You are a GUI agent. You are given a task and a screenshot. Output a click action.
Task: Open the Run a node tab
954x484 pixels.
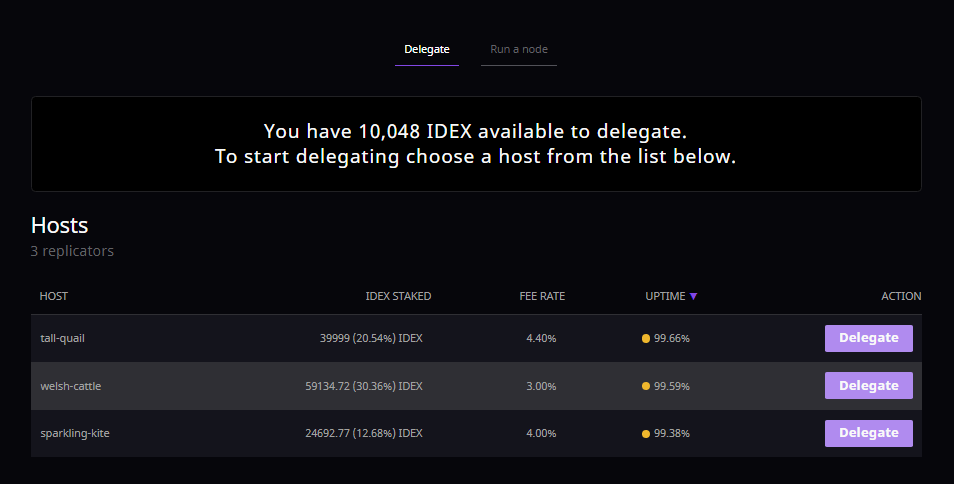pyautogui.click(x=518, y=49)
